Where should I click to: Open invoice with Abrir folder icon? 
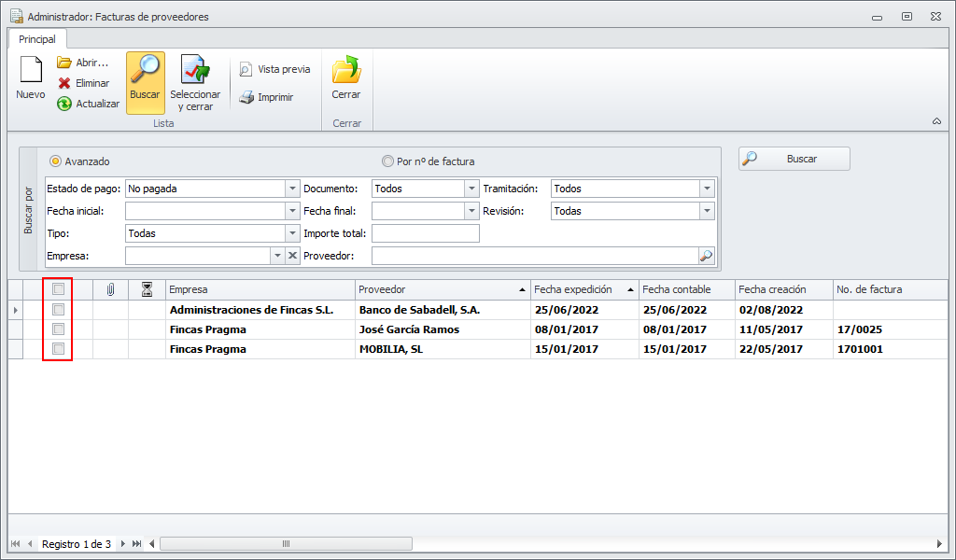[x=64, y=63]
